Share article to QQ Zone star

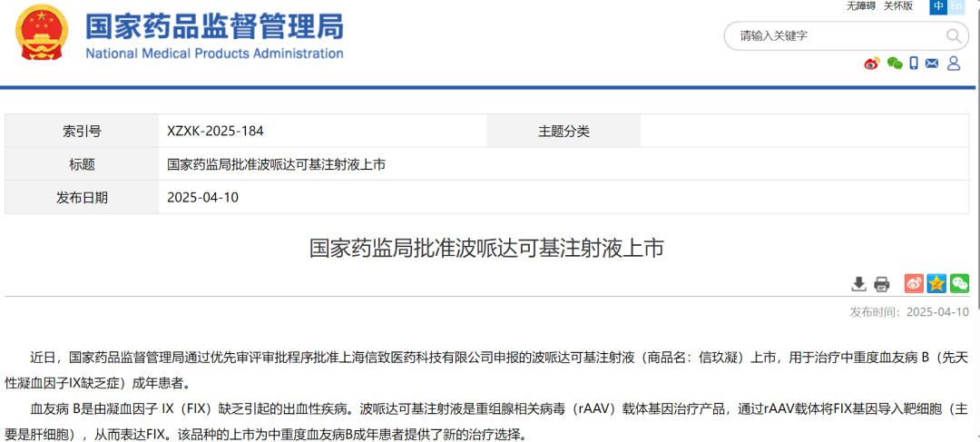tap(936, 283)
